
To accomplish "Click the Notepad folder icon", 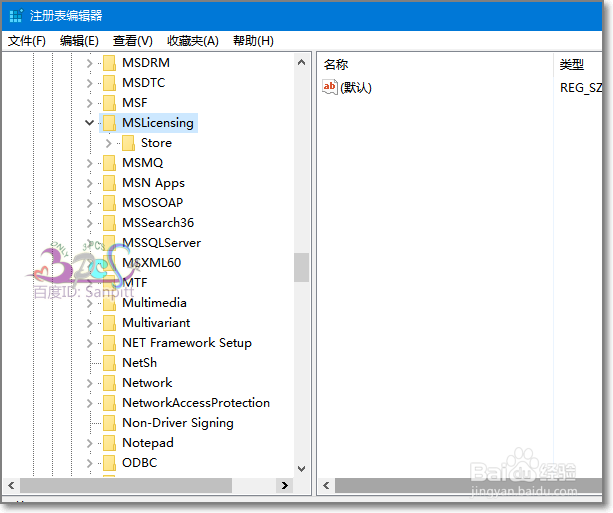I will 109,443.
